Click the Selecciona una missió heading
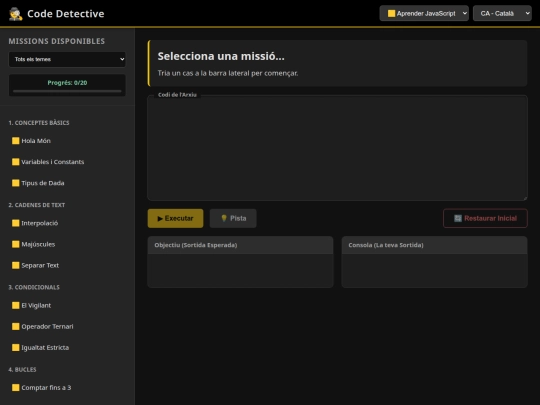This screenshot has height=405, width=540. [221, 56]
